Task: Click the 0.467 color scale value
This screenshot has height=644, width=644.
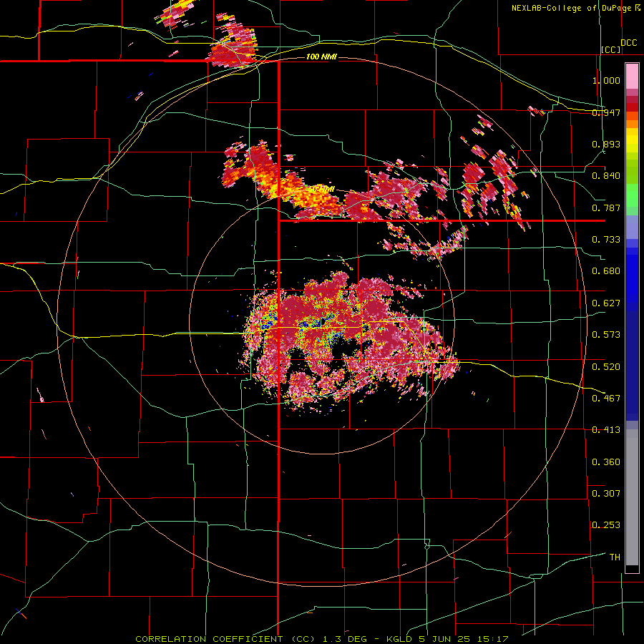Action: point(606,398)
